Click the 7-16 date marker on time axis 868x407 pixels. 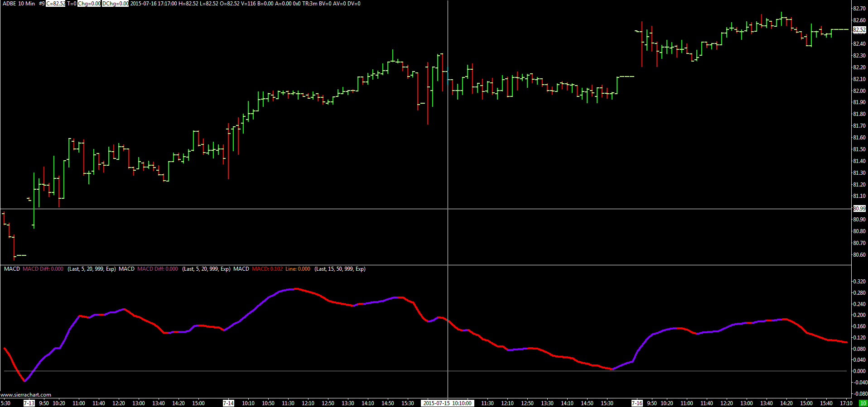click(x=637, y=403)
